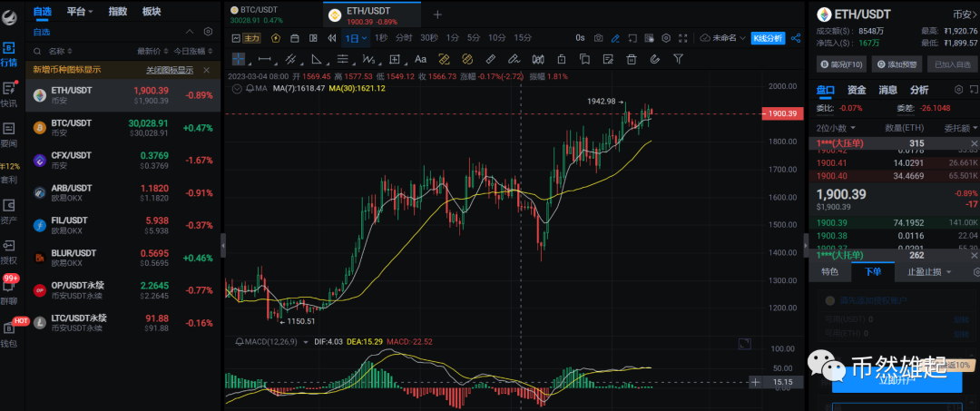This screenshot has width=980, height=411.
Task: Click the first yellow ruler drawing icon
Action: point(445,59)
